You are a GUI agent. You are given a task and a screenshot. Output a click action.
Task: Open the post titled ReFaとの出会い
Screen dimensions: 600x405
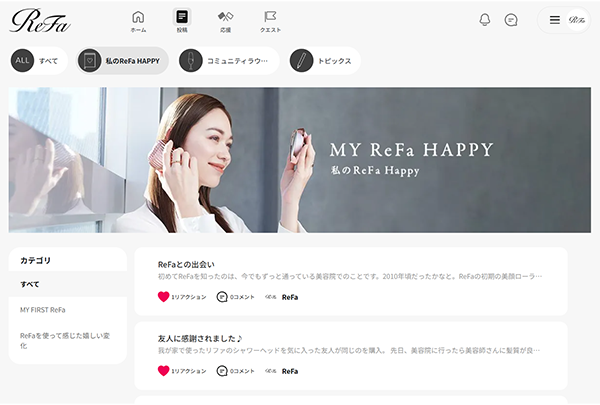[x=186, y=265]
